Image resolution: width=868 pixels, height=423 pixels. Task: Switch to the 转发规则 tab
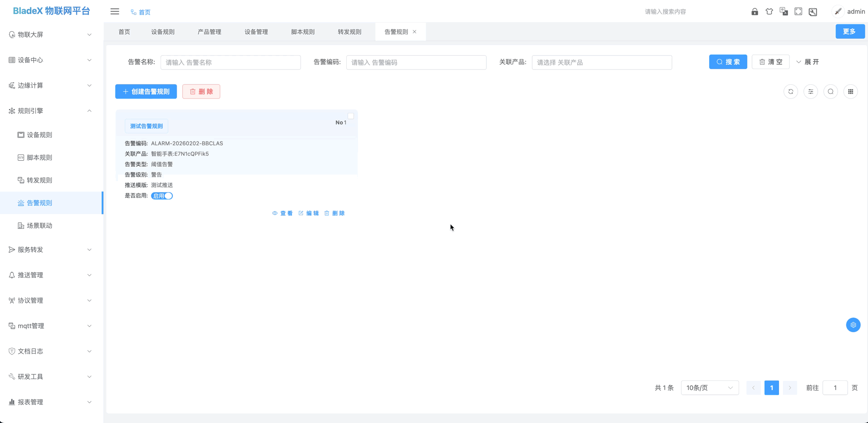[349, 31]
